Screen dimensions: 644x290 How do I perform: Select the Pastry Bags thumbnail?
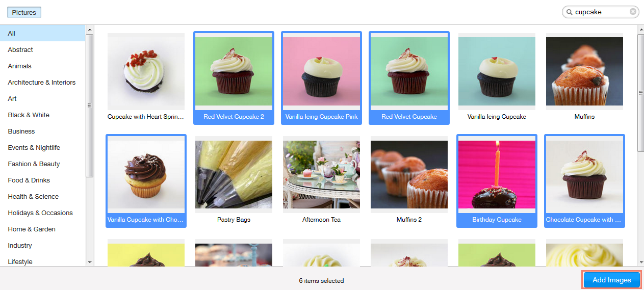tap(234, 180)
